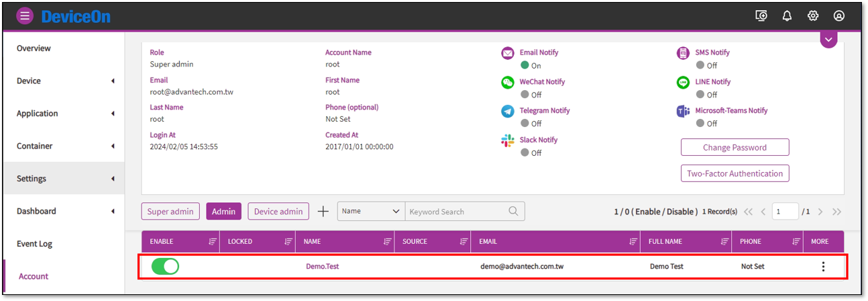Screen dimensions: 868x301
Task: Click the keyword search magnifier icon
Action: [514, 211]
